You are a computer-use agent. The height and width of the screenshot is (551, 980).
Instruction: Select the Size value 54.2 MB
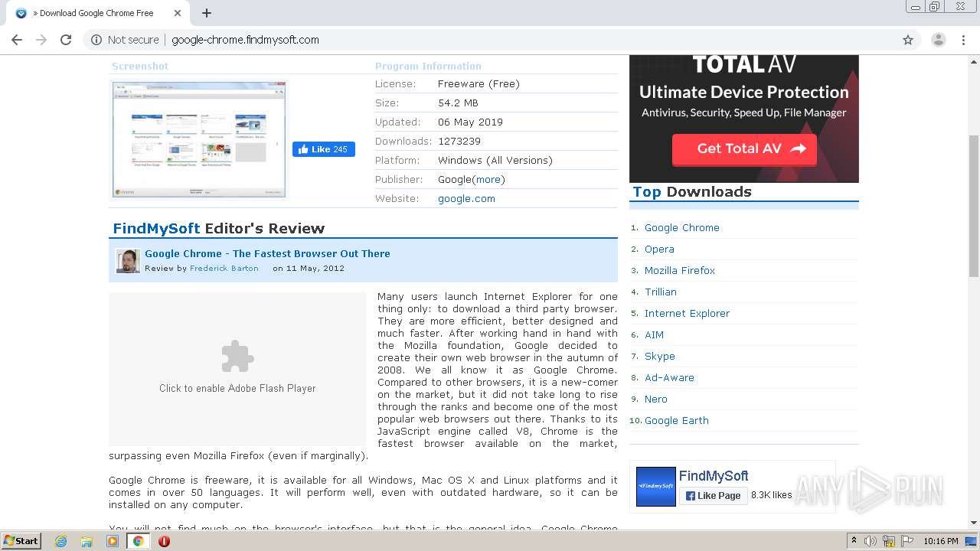458,103
